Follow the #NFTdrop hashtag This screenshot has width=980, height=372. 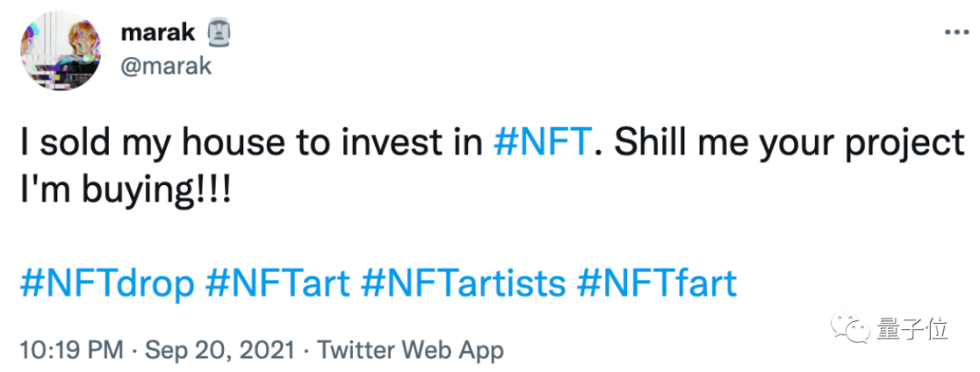coord(107,285)
